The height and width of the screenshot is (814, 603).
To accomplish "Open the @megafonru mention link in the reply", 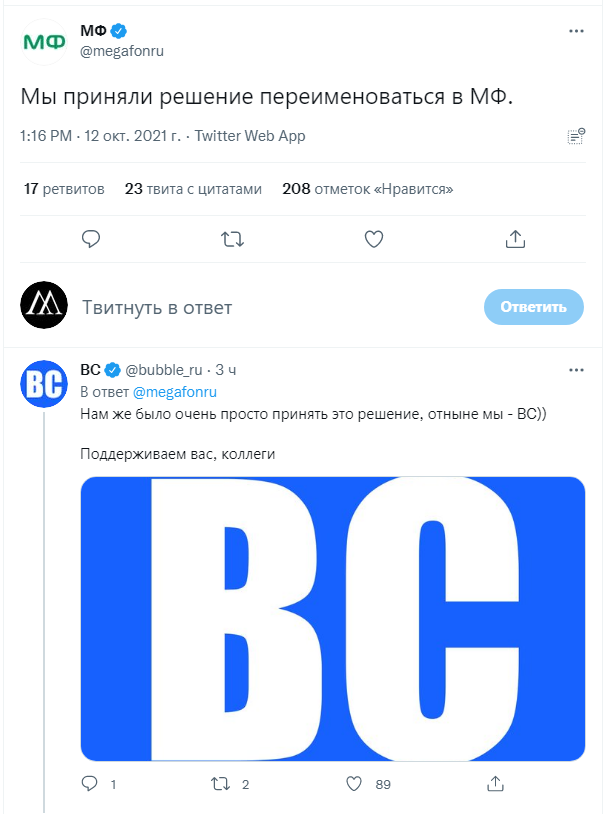I will click(x=175, y=392).
